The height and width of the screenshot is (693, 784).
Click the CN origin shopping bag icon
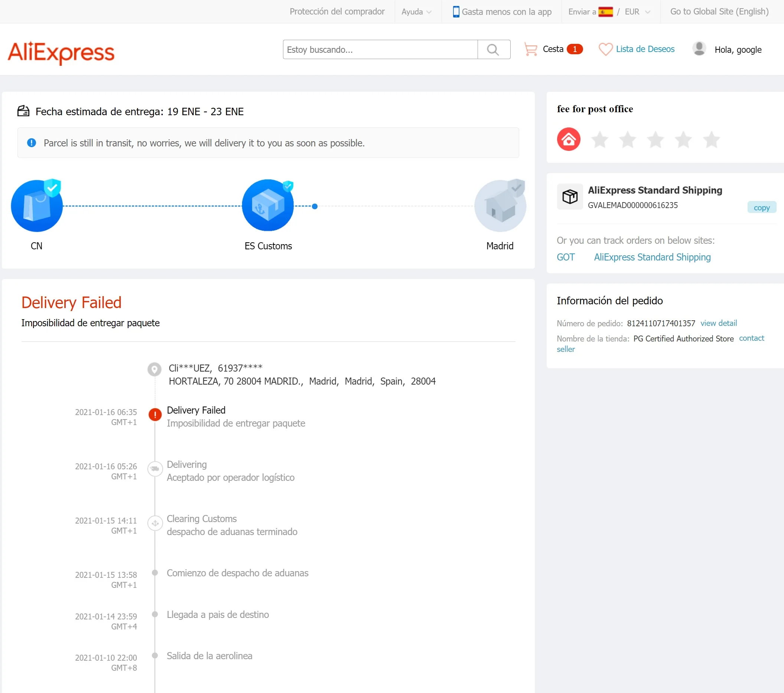pos(36,206)
